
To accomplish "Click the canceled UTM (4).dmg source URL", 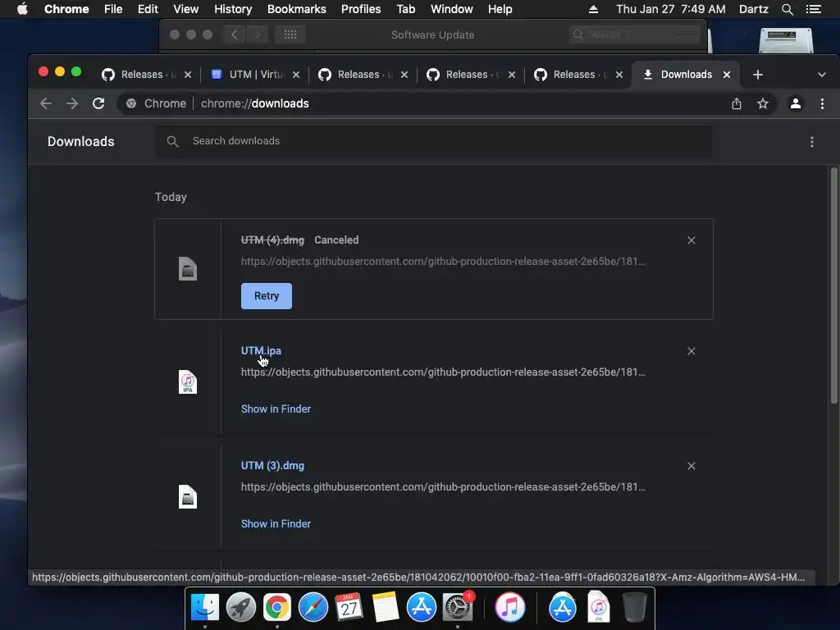I will 443,262.
